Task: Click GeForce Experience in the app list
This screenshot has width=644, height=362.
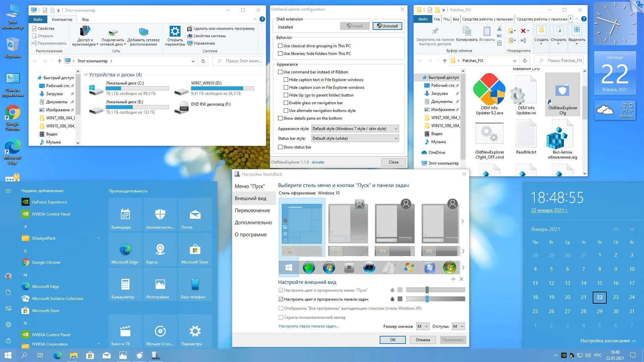Action: tap(49, 202)
